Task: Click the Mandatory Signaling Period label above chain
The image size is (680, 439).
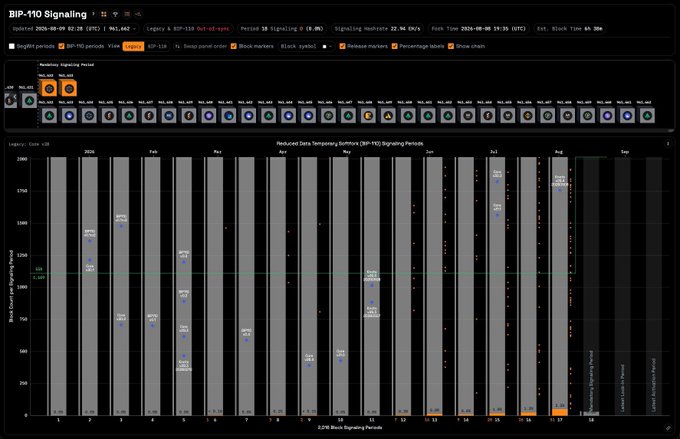Action: (x=67, y=65)
